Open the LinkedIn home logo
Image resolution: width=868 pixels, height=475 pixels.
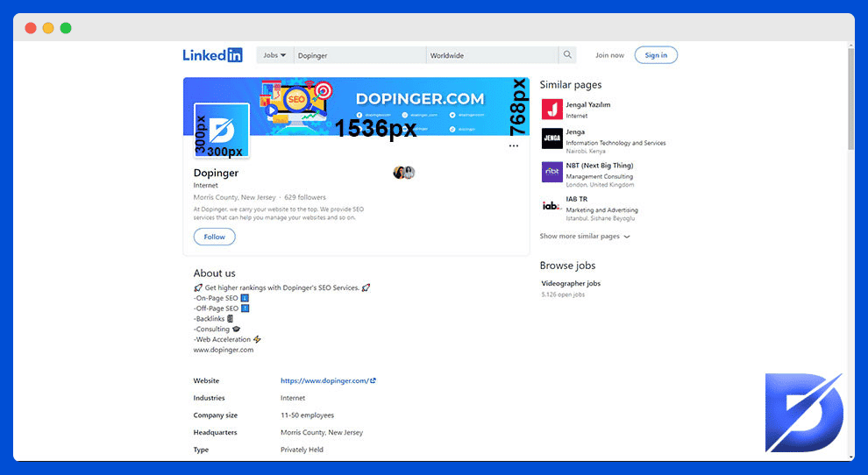pos(212,55)
